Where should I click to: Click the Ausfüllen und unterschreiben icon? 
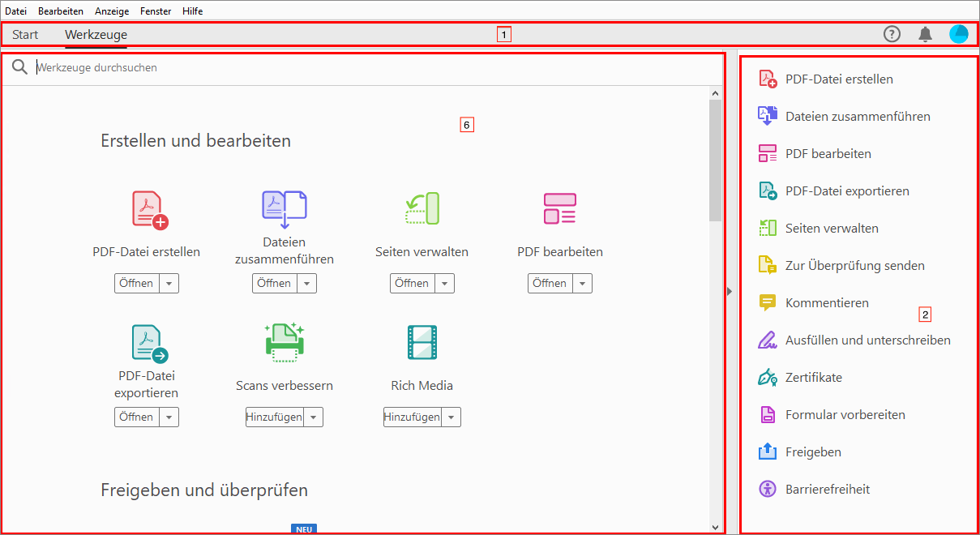pos(767,340)
